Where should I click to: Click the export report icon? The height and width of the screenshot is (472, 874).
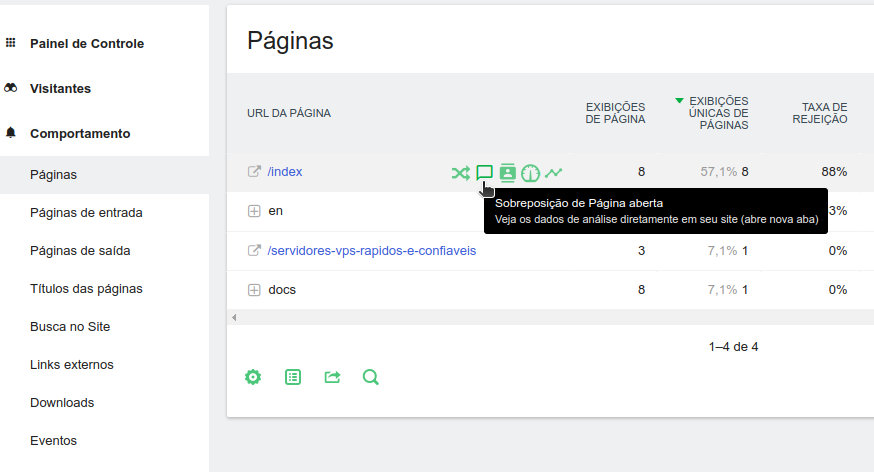tap(332, 377)
